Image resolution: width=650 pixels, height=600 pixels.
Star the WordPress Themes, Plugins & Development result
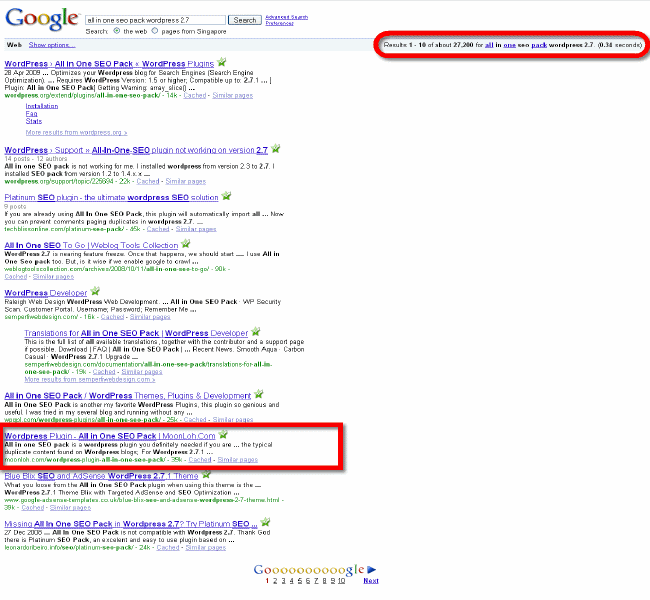click(x=259, y=394)
